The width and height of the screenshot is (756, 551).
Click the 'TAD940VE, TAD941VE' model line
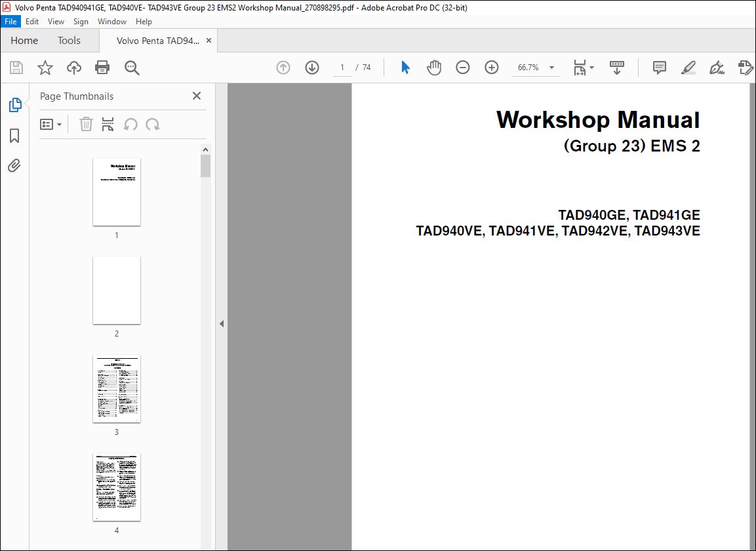(x=558, y=231)
